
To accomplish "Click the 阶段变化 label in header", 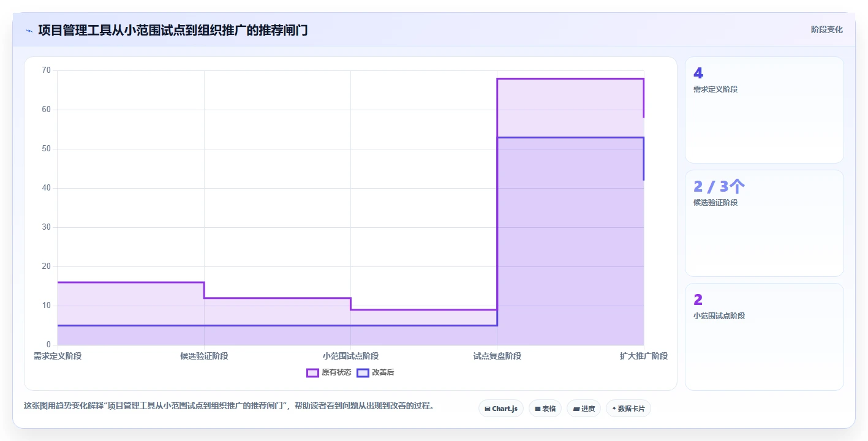I will (827, 29).
